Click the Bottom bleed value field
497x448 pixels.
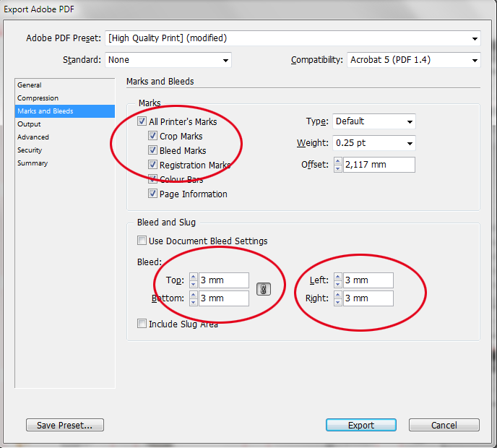223,298
